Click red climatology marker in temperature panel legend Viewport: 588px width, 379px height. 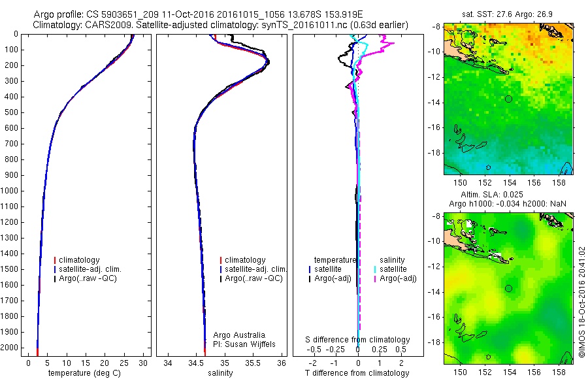pos(55,260)
